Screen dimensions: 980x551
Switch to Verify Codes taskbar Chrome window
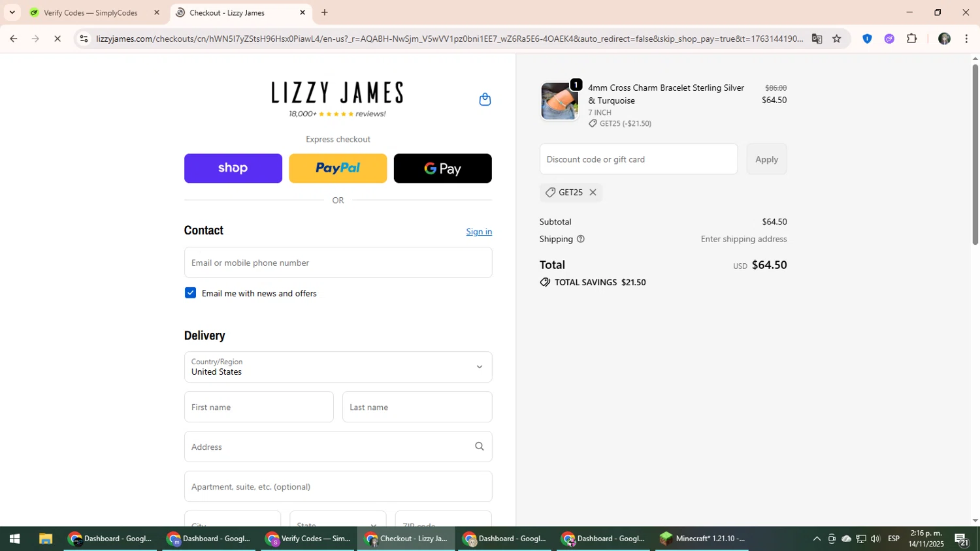308,539
